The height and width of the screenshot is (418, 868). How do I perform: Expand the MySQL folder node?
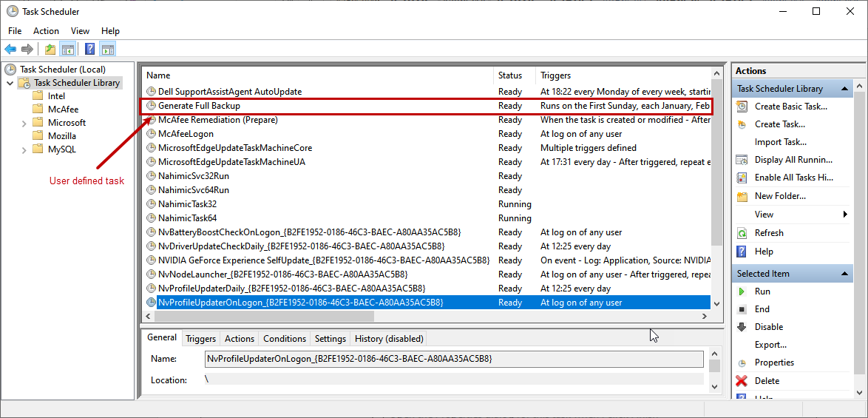coord(24,149)
